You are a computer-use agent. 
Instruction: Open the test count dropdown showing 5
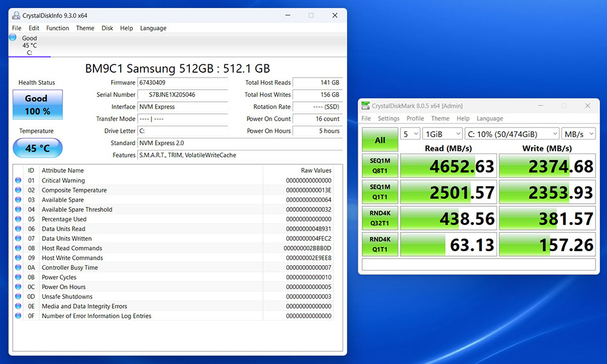coord(410,134)
